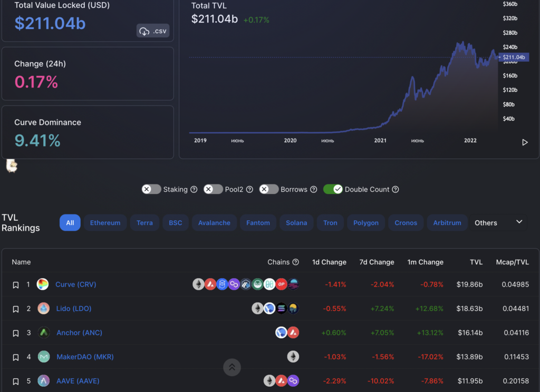Click the Ethereum chain icon next to Curve

[198, 284]
